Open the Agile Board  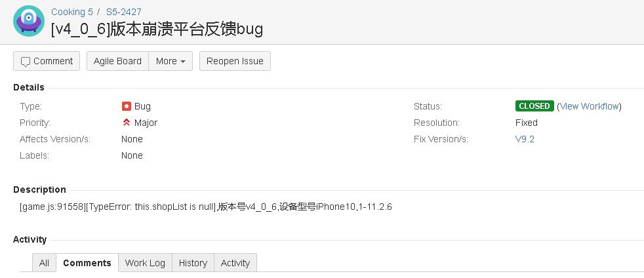click(x=117, y=61)
